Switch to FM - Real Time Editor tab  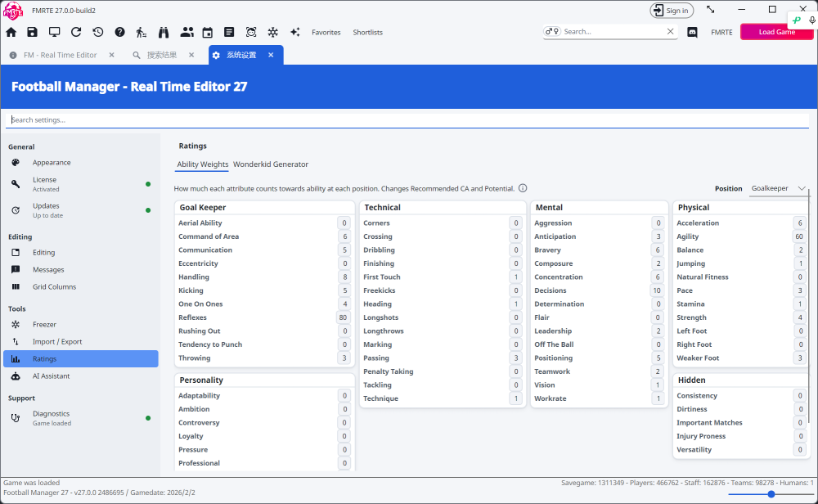[x=60, y=55]
